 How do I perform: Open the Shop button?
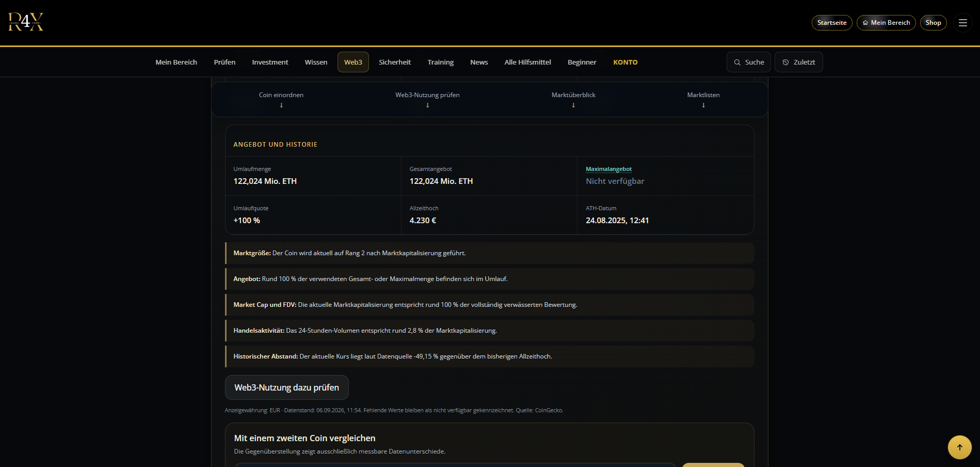coord(933,23)
